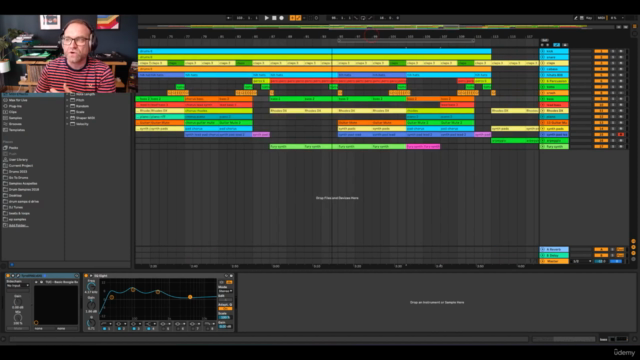The height and width of the screenshot is (360, 640).
Task: Toggle the piano track activator
Action: [600, 117]
